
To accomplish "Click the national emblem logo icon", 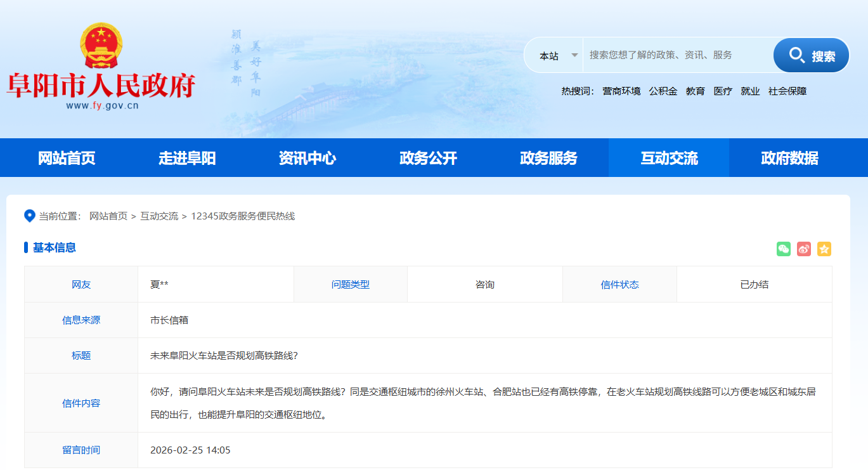I will (x=101, y=46).
